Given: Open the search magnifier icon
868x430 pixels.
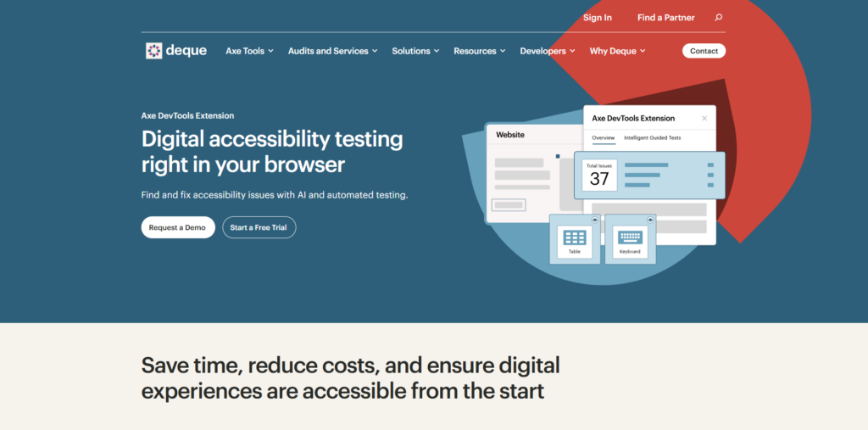Looking at the screenshot, I should coord(719,18).
